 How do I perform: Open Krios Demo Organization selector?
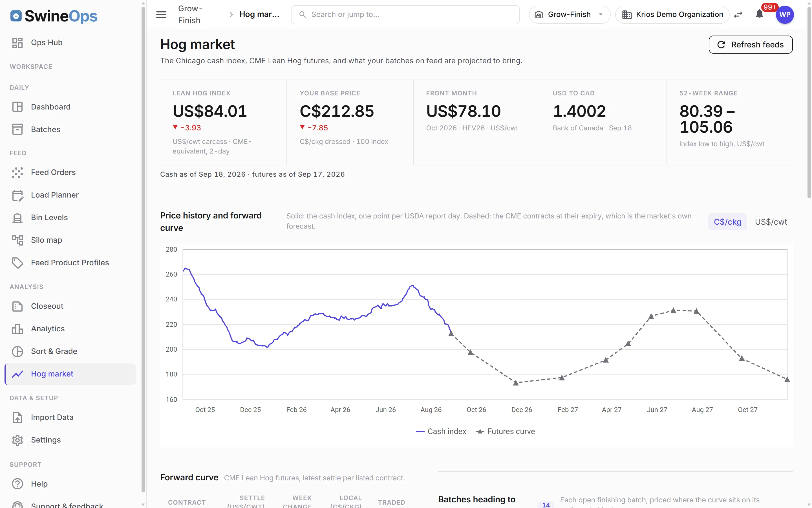point(672,14)
